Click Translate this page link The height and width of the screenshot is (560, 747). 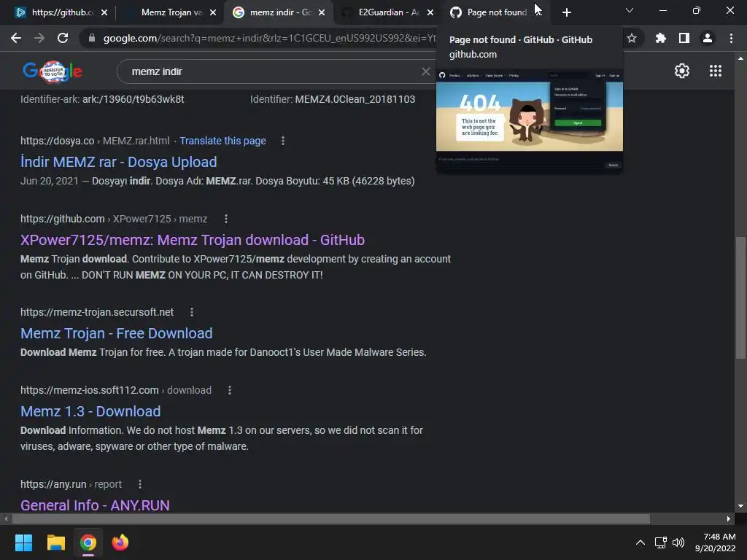pos(222,141)
